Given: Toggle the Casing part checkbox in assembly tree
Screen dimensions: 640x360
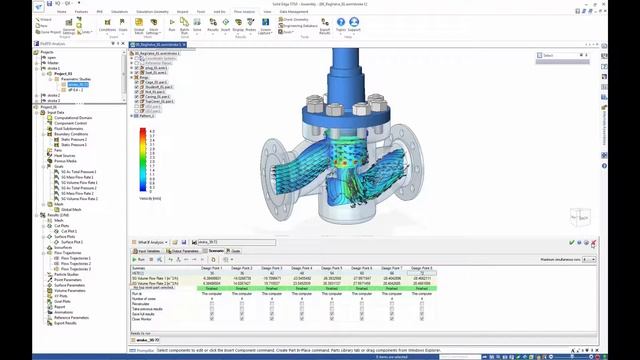Looking at the screenshot, I should coord(137,97).
